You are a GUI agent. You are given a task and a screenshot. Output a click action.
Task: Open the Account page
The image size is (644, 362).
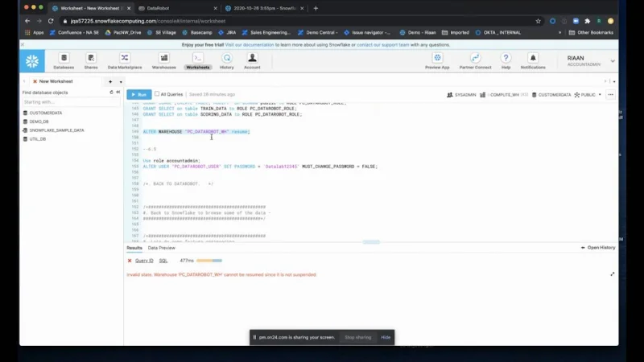[x=252, y=61]
